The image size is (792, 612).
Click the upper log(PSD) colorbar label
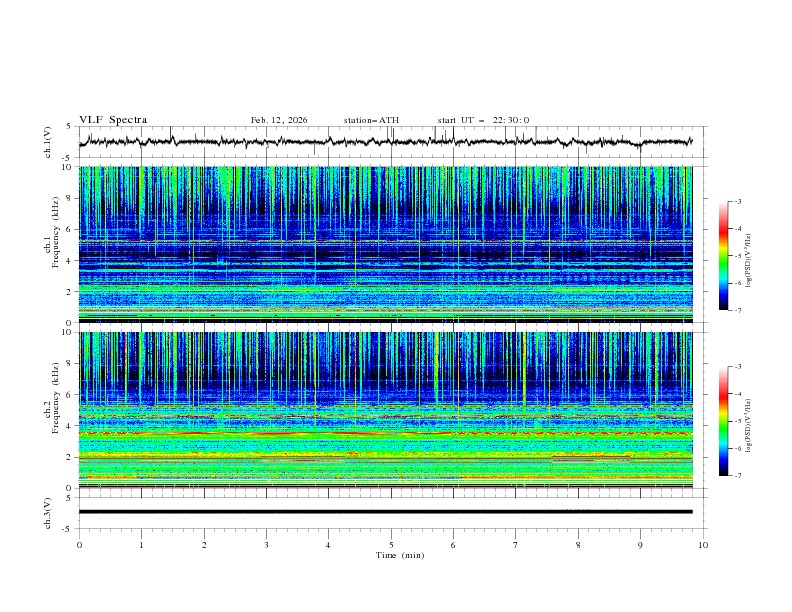point(749,261)
